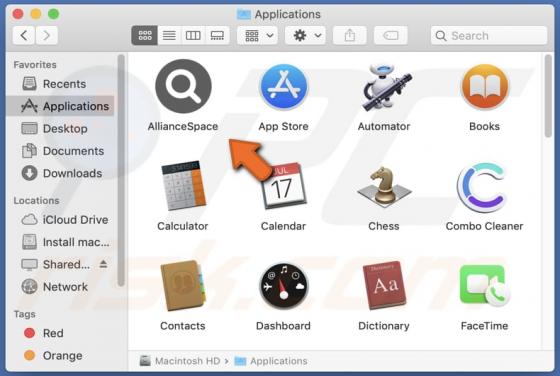Select the Install mac... volume
The width and height of the screenshot is (560, 376).
click(x=60, y=242)
